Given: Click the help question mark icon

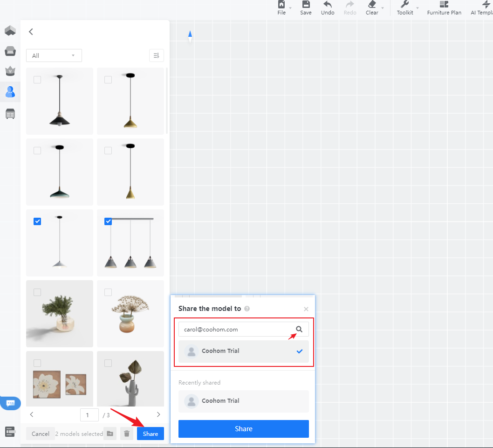Looking at the screenshot, I should (247, 309).
